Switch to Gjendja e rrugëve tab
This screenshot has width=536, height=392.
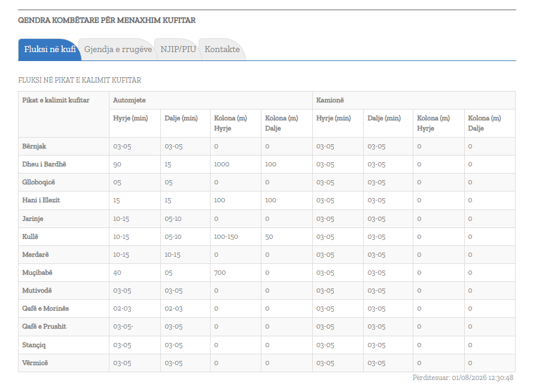[x=118, y=49]
